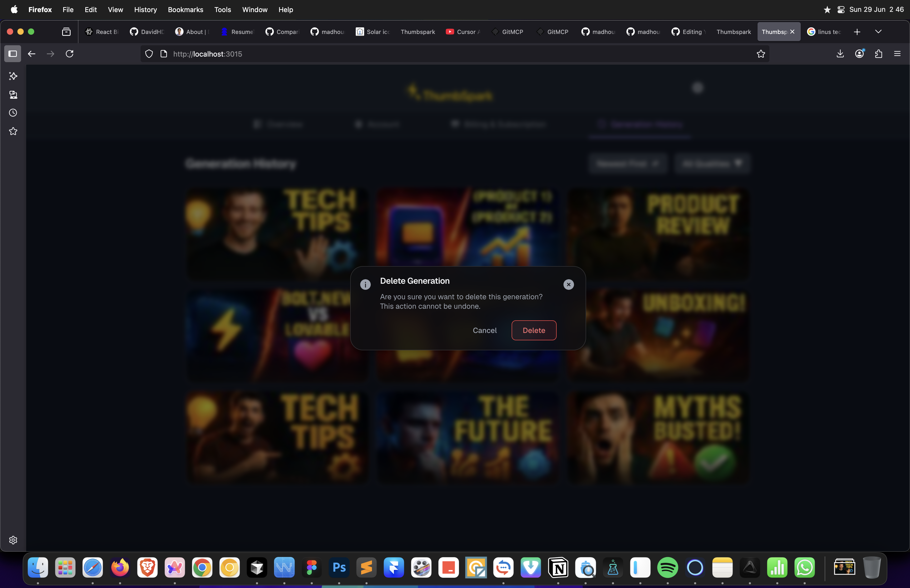Open a new tab with plus

click(857, 32)
